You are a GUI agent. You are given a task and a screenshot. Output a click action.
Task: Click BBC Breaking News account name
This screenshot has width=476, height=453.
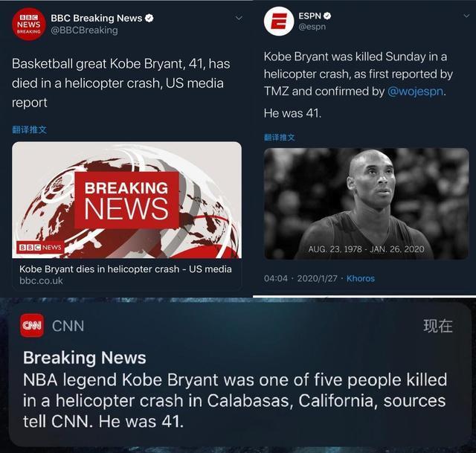click(x=97, y=18)
